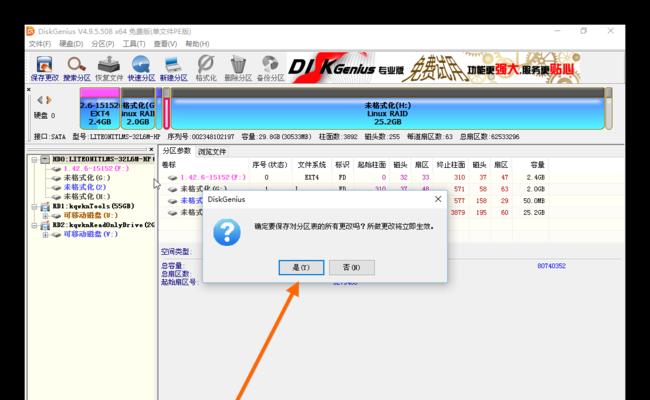Open the 查看(V) menu
The image size is (650, 400).
click(x=165, y=44)
